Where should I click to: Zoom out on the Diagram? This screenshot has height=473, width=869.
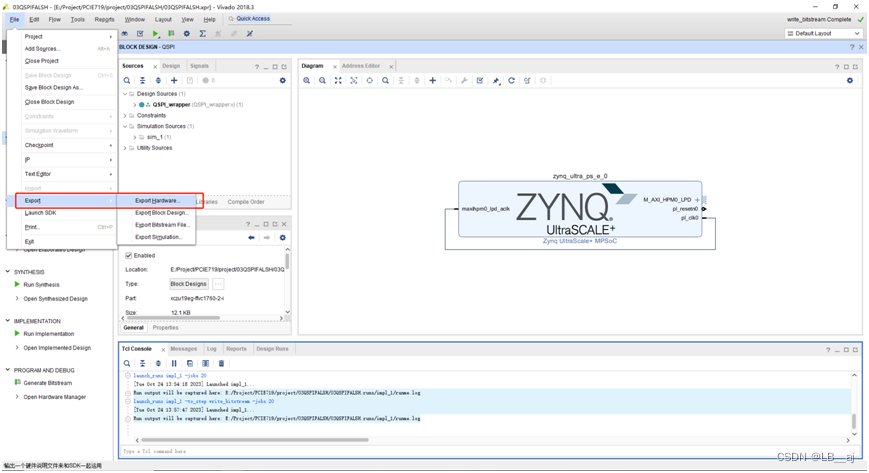click(322, 80)
